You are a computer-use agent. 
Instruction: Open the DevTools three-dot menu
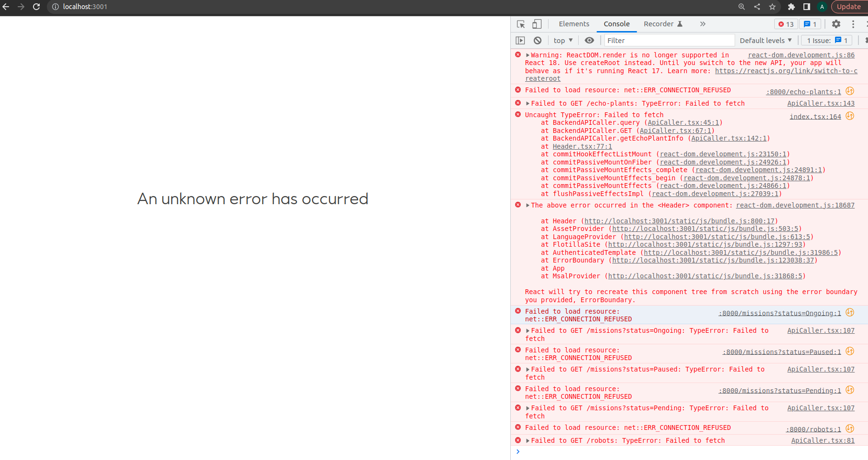click(x=853, y=24)
